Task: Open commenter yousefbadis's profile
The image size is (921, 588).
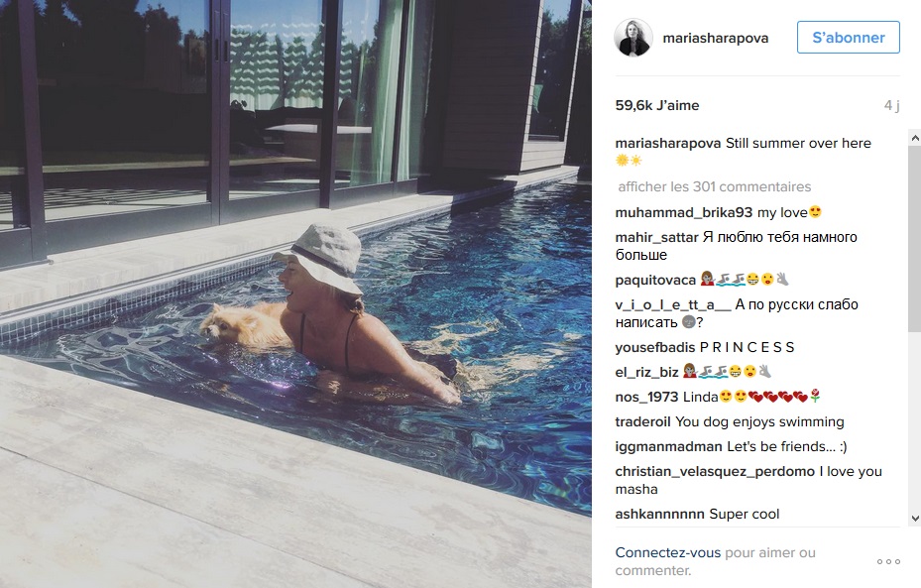Action: click(655, 347)
